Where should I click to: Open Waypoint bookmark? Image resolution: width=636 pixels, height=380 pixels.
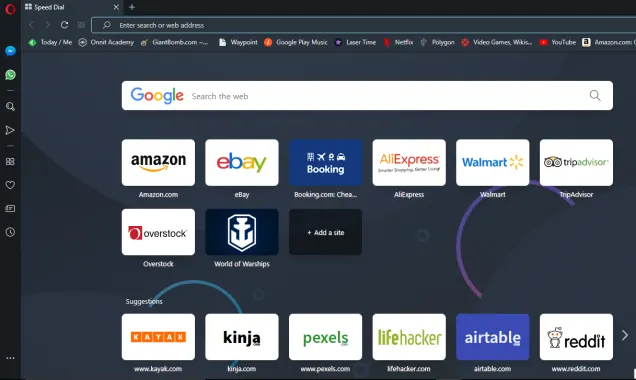pos(238,42)
